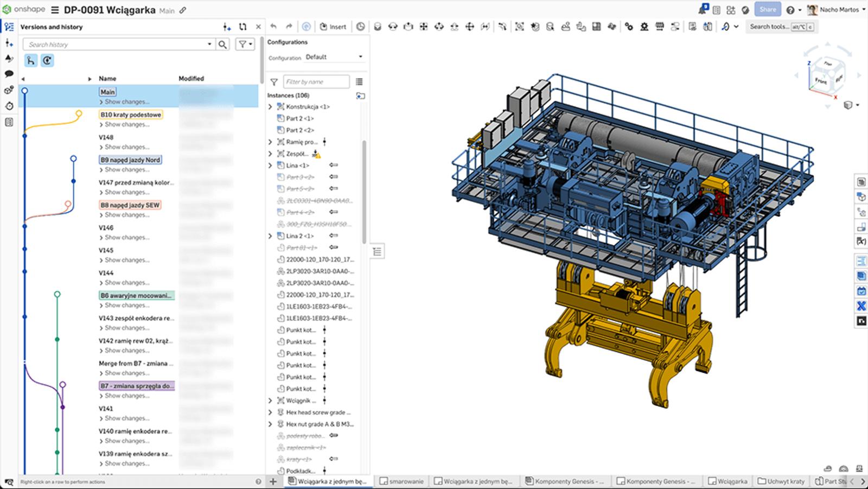Click the filter funnel icon beside Filter by name

coord(274,82)
